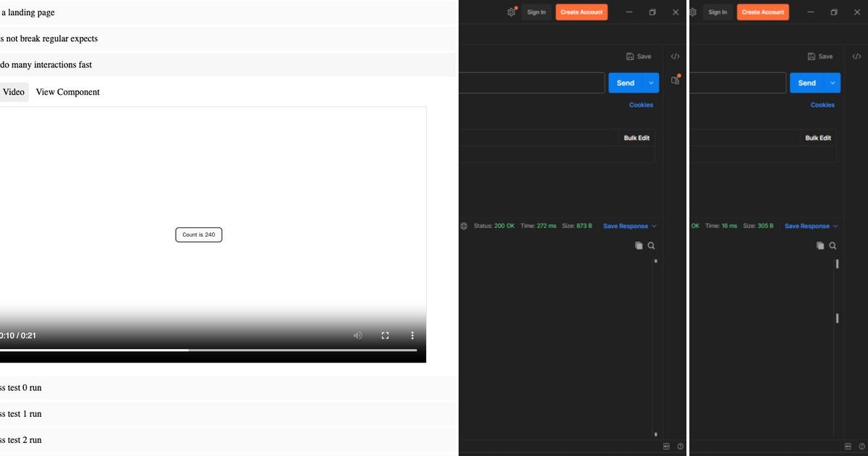Click the help icon in the status bar
This screenshot has width=868, height=456.
[x=678, y=446]
